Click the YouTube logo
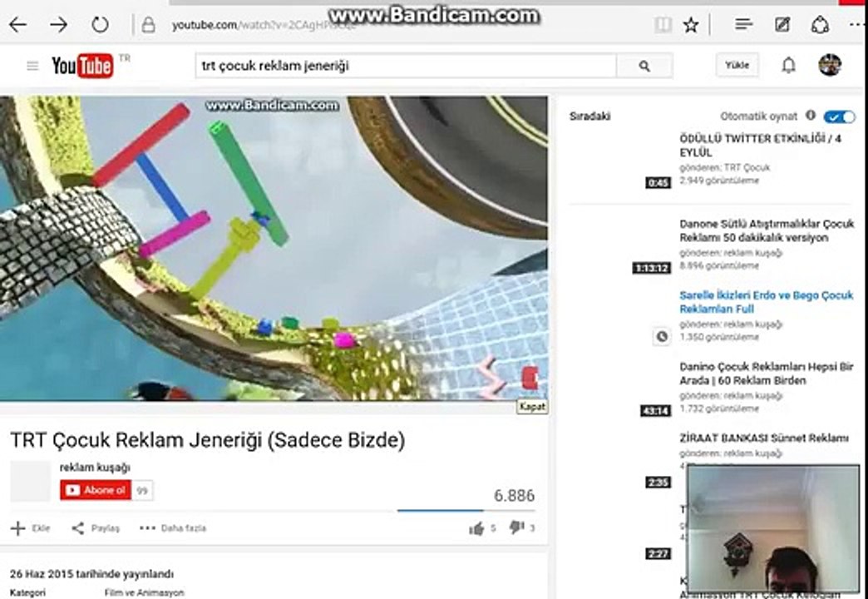Screen dimensions: 868x599 [82, 66]
